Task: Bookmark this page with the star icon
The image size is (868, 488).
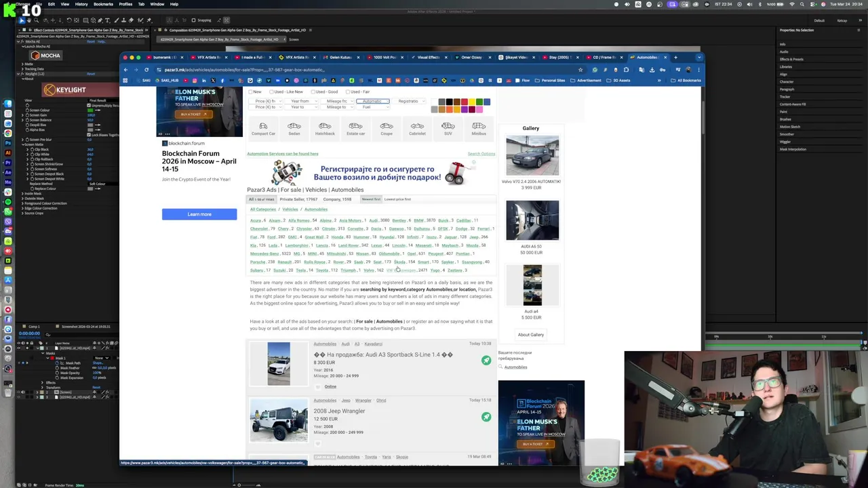Action: click(x=580, y=69)
